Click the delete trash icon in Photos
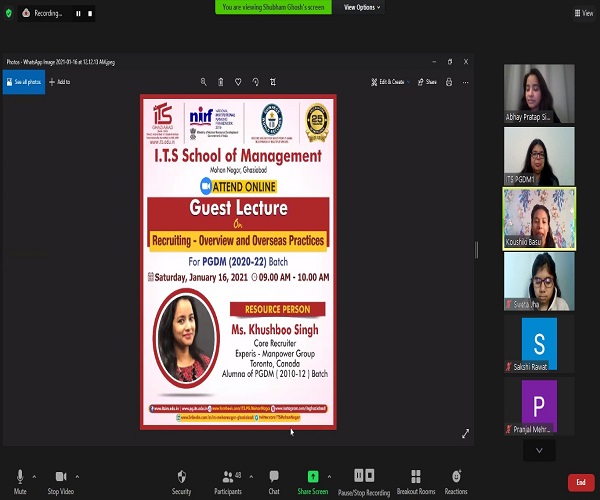 [221, 82]
